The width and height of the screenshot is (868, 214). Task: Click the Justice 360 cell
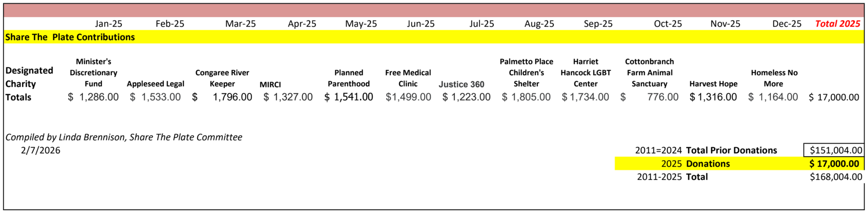pos(461,84)
